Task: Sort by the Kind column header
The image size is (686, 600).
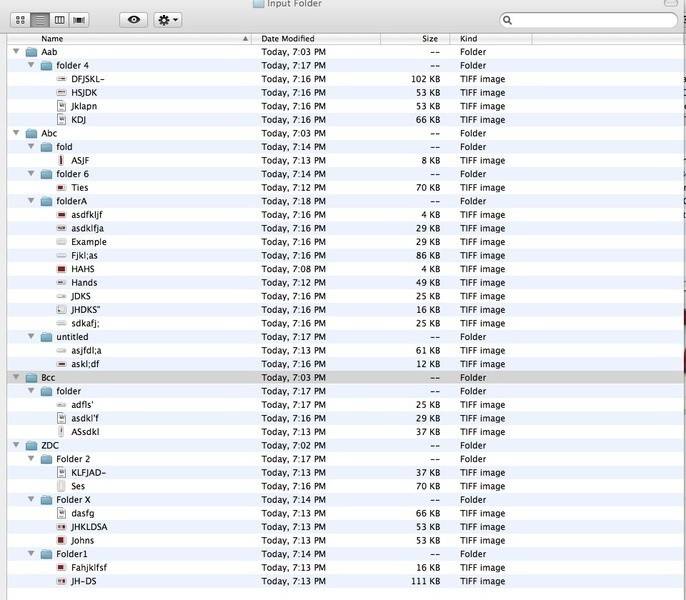Action: tap(490, 38)
